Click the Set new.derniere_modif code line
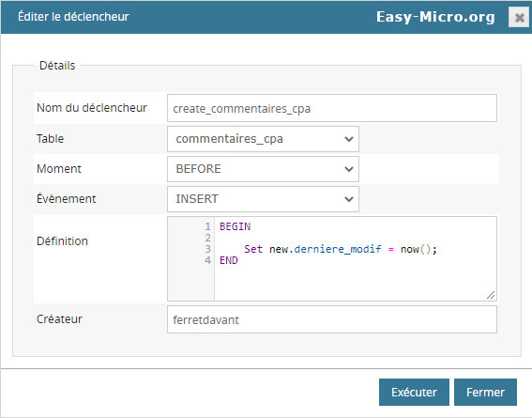 [341, 249]
